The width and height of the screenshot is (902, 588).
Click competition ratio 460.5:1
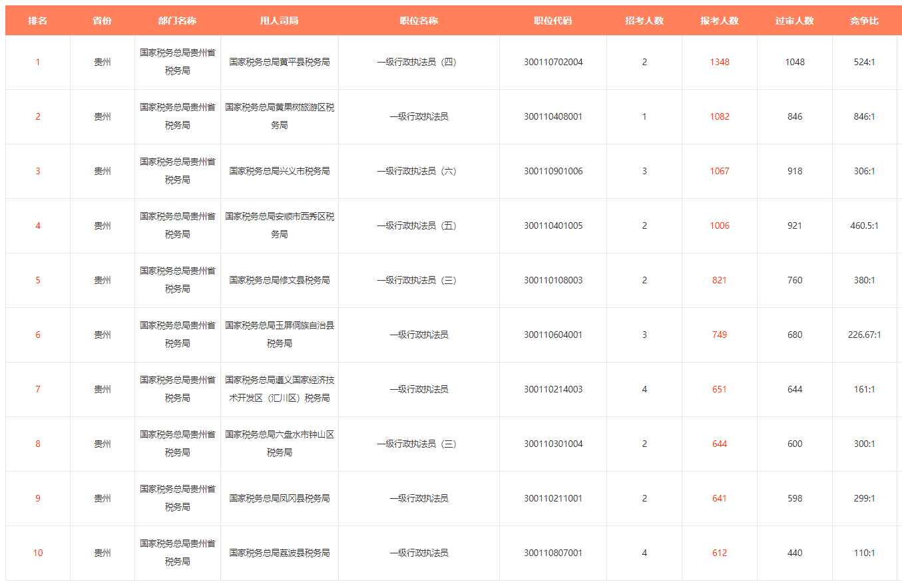(x=864, y=225)
